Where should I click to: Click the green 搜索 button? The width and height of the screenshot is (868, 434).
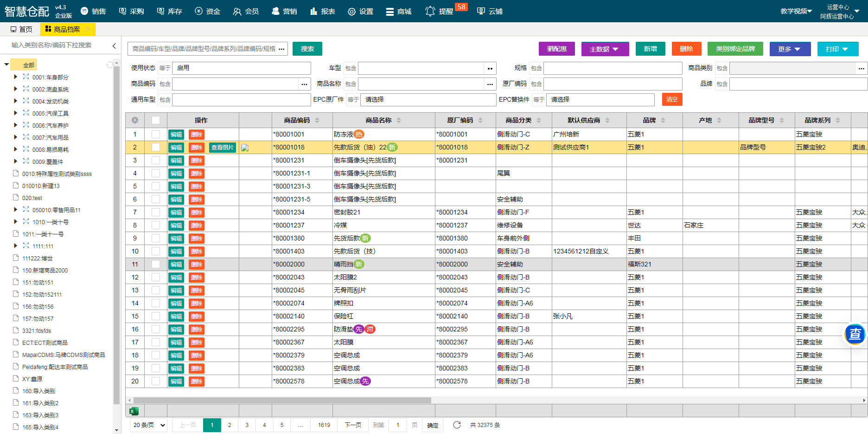tap(307, 49)
